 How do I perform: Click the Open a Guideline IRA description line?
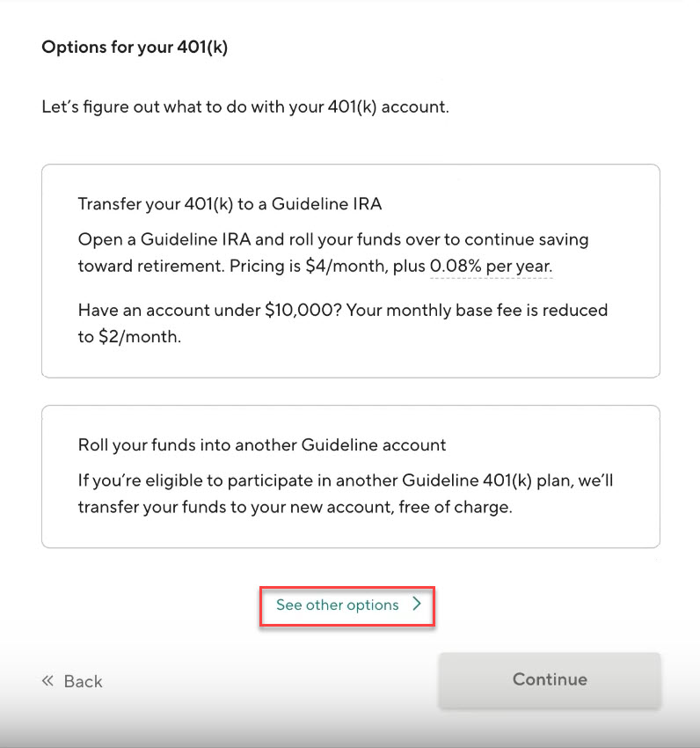(333, 239)
